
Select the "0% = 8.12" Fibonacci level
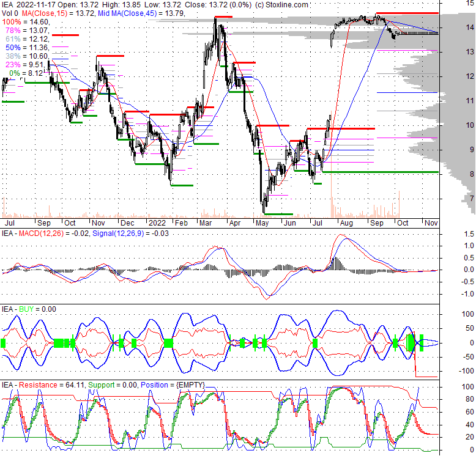[x=27, y=73]
